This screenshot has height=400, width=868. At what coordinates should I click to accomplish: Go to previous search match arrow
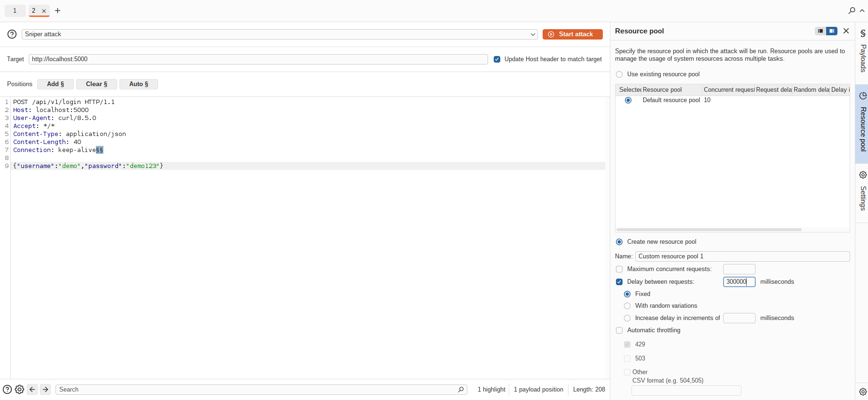(x=32, y=390)
